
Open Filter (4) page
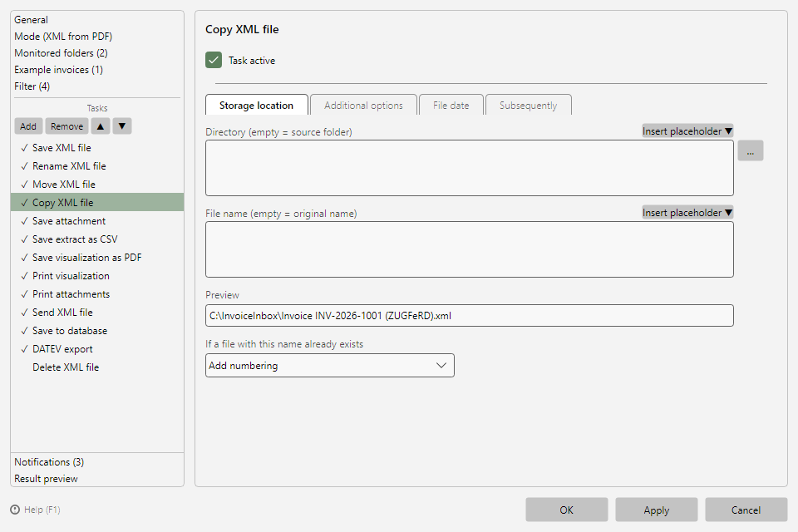(x=32, y=86)
